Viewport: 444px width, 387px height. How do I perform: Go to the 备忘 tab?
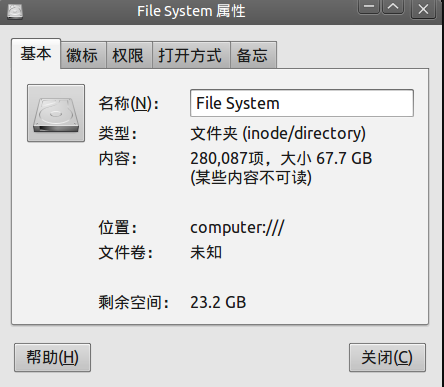[253, 55]
